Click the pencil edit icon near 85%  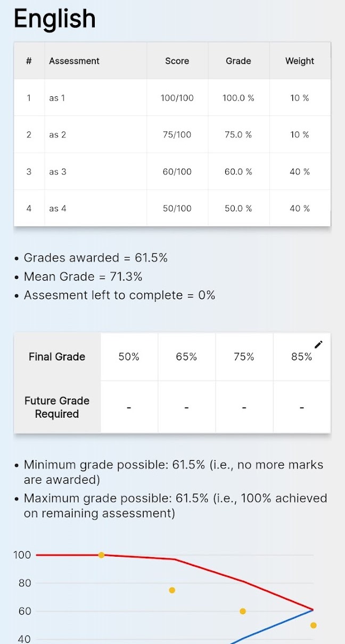[x=318, y=344]
